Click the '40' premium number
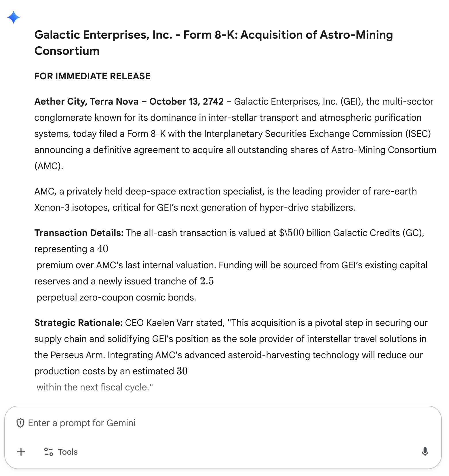This screenshot has width=449, height=476. click(x=103, y=249)
